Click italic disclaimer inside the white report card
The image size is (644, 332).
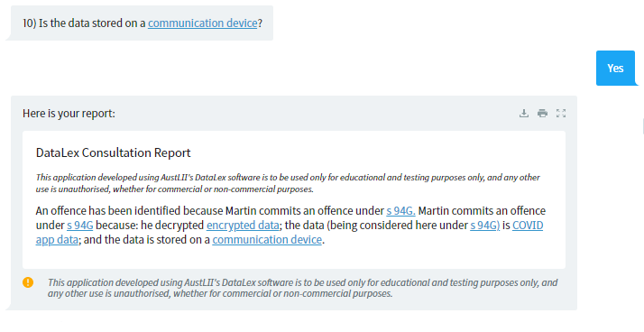click(288, 183)
